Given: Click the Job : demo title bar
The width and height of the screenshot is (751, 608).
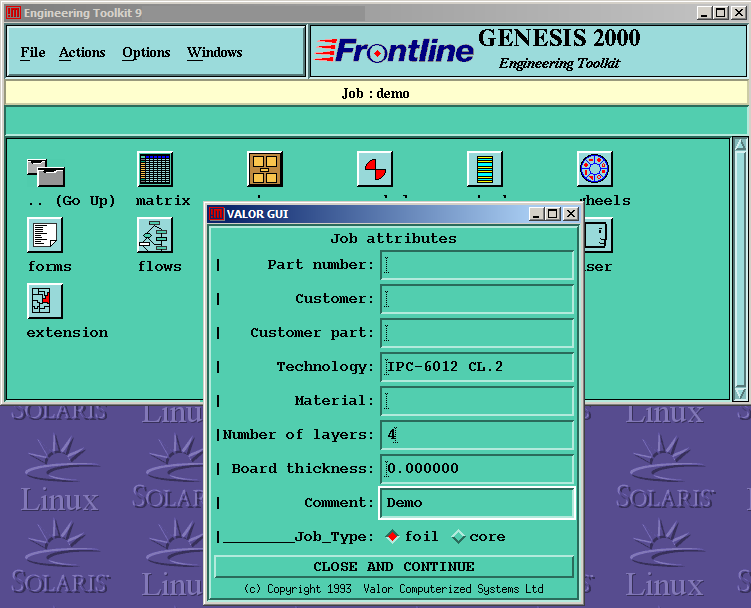Looking at the screenshot, I should pyautogui.click(x=376, y=93).
